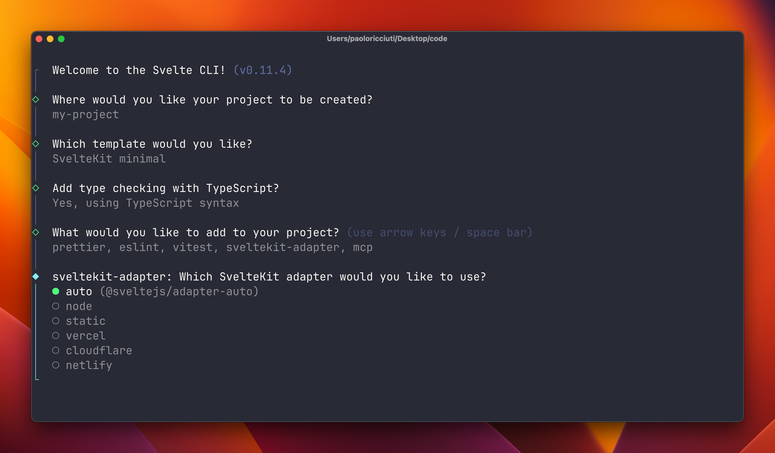Click the 'my-project' answer text

tap(86, 115)
